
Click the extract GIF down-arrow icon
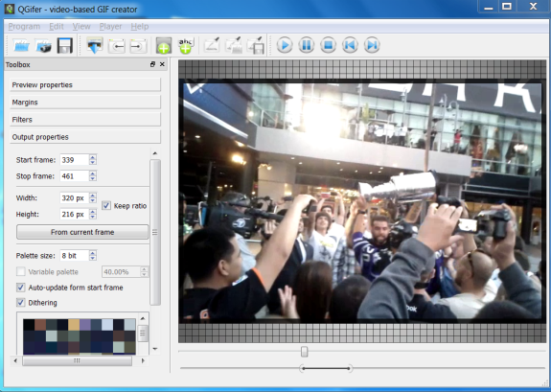coord(94,46)
